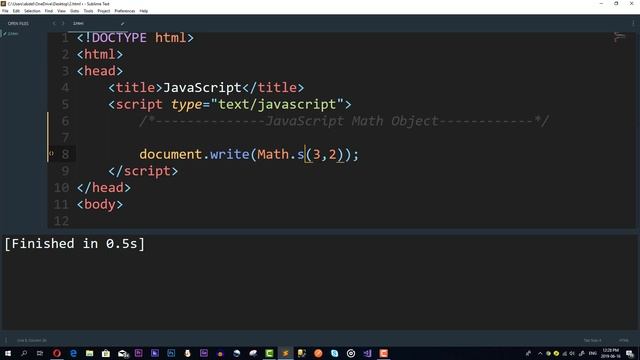Screen dimensions: 640x360
Task: Open the HTML syntax selector in the status bar
Action: click(x=623, y=340)
